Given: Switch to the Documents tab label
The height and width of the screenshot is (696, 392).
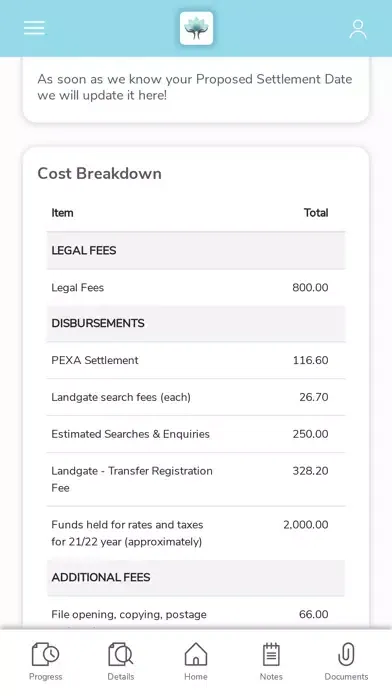Looking at the screenshot, I should point(346,676).
